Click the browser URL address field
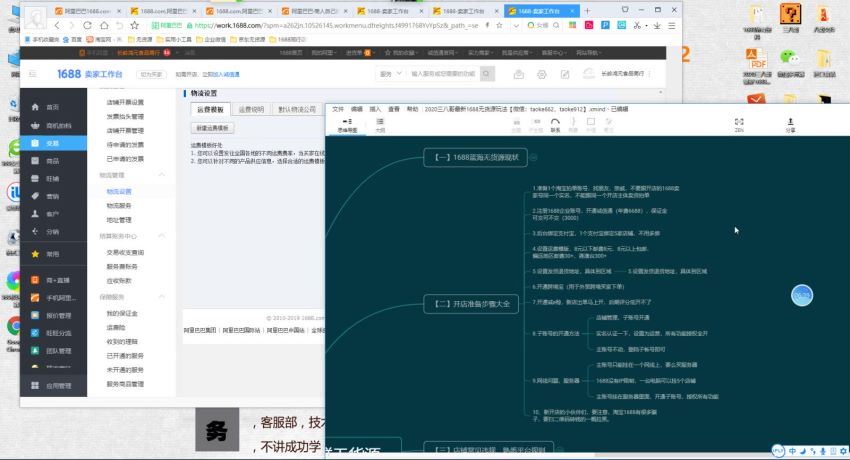This screenshot has width=850, height=460. coord(336,25)
